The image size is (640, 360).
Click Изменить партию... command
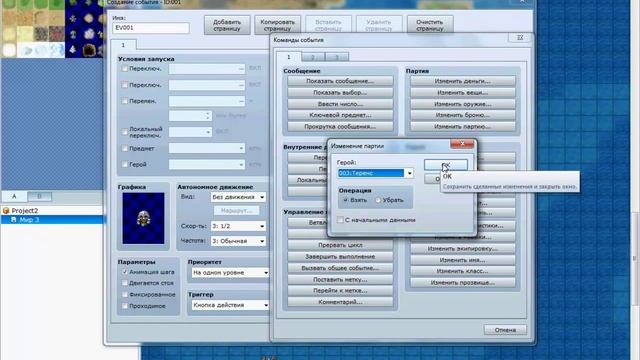click(x=462, y=127)
